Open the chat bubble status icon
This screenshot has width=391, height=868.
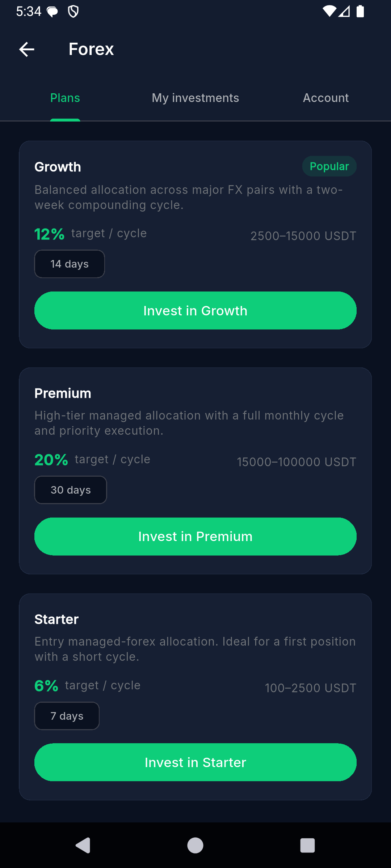tap(52, 12)
